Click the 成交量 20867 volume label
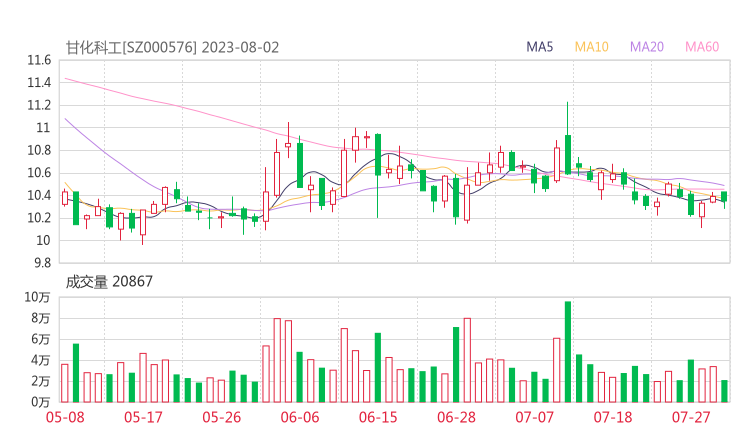 point(109,282)
